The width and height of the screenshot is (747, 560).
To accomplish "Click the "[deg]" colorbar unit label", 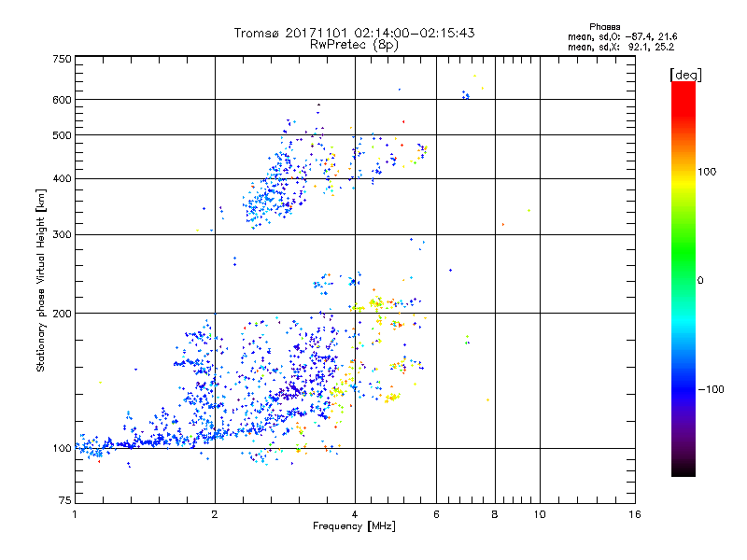I will 685,75.
